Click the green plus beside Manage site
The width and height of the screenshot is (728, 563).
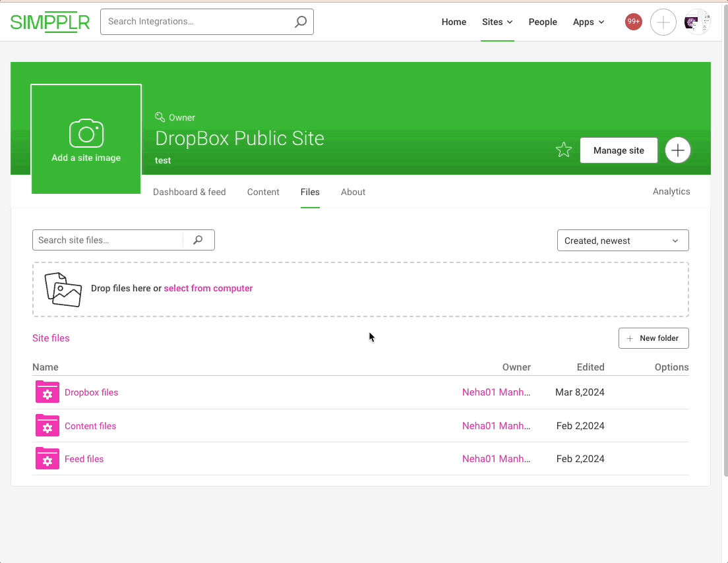click(678, 150)
